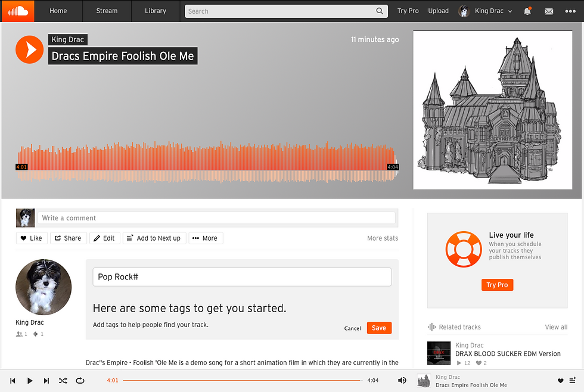Open King Drac artist link in header
The height and width of the screenshot is (392, 584).
68,39
